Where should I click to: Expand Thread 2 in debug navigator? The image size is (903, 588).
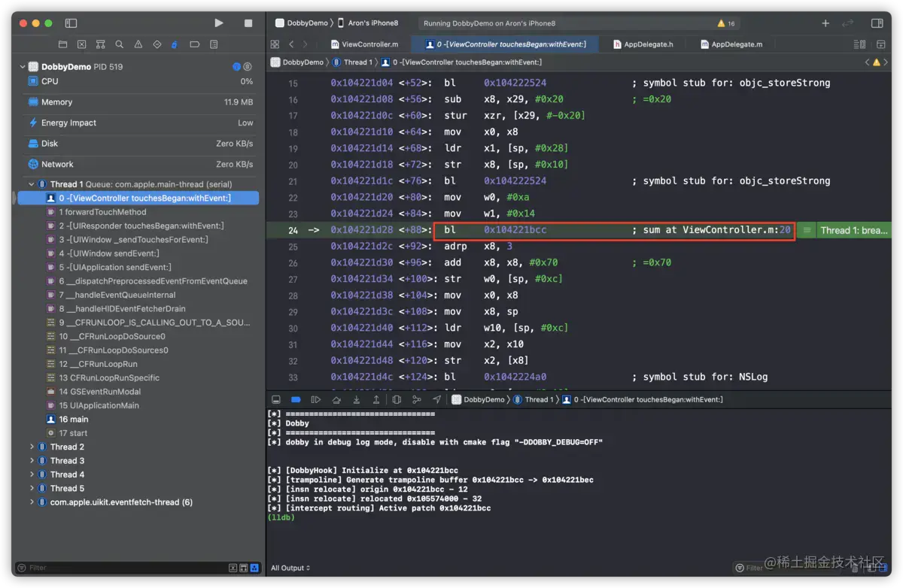tap(32, 447)
